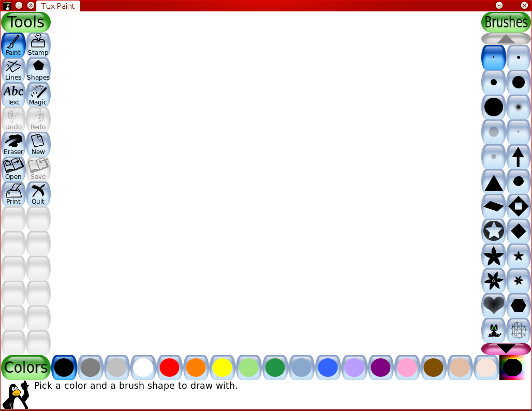Select the medium gray translucent round brush

[x=494, y=157]
